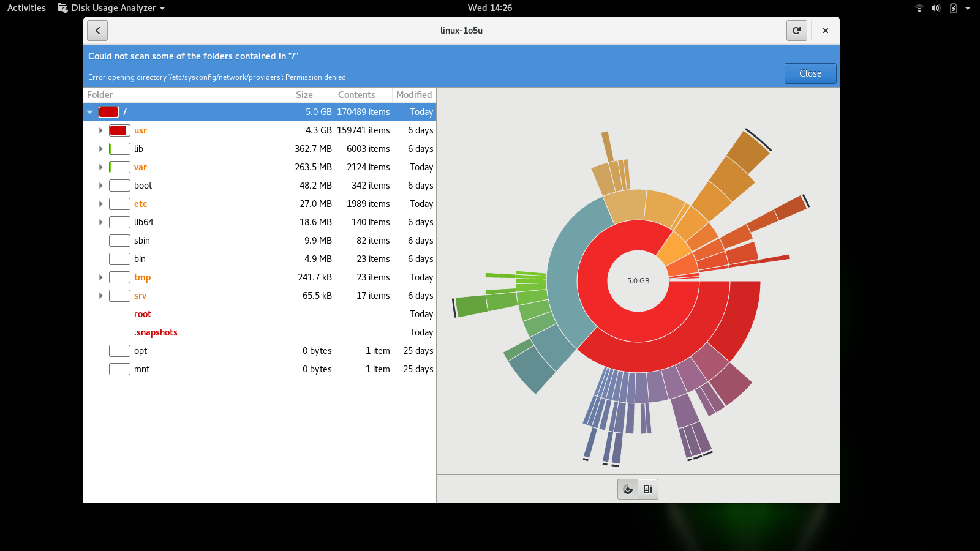
Task: Close the scan error notification
Action: click(810, 73)
